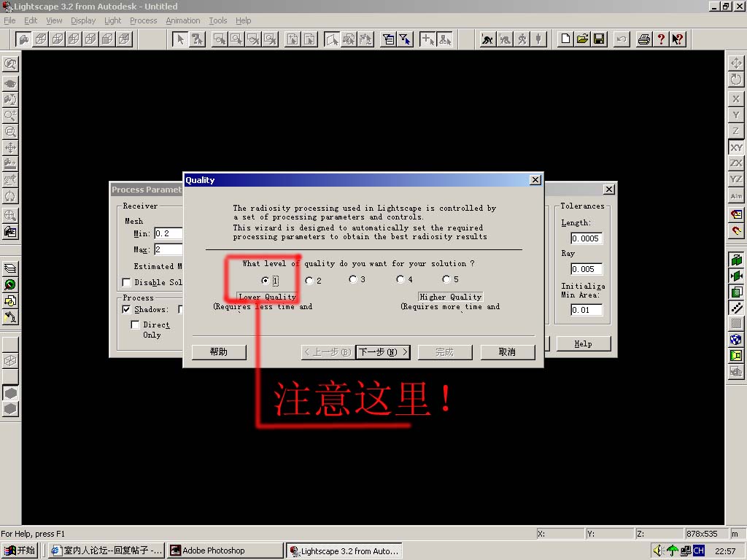Save with the floppy disk icon
Image resolution: width=747 pixels, height=560 pixels.
(599, 39)
